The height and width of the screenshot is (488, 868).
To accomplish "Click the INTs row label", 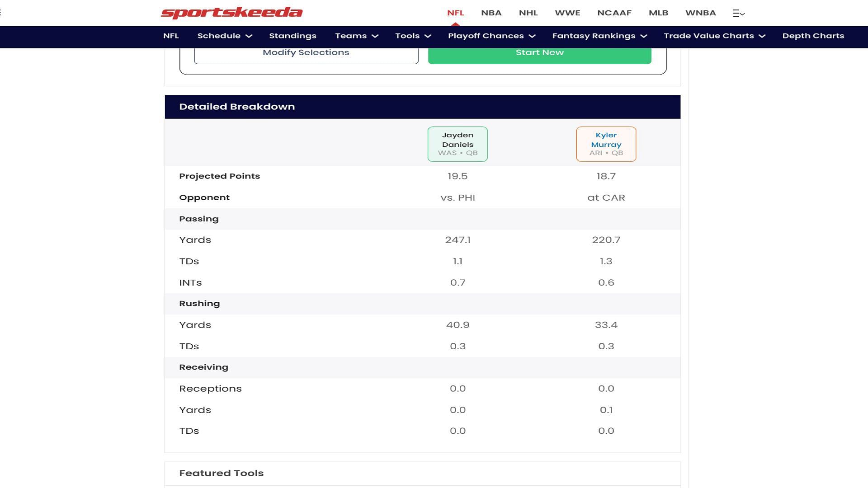I will tap(190, 282).
